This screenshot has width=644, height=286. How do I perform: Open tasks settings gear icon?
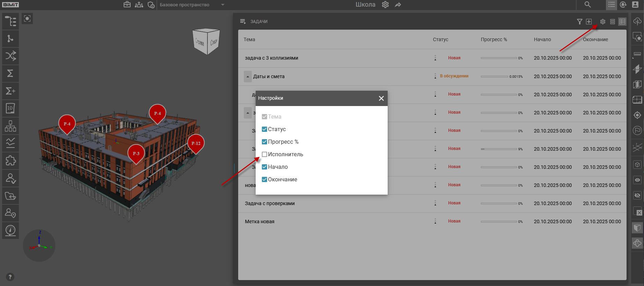602,22
